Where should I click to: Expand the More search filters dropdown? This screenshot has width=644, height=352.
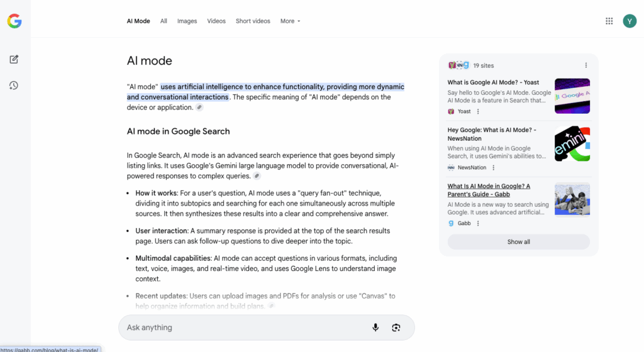(x=290, y=21)
